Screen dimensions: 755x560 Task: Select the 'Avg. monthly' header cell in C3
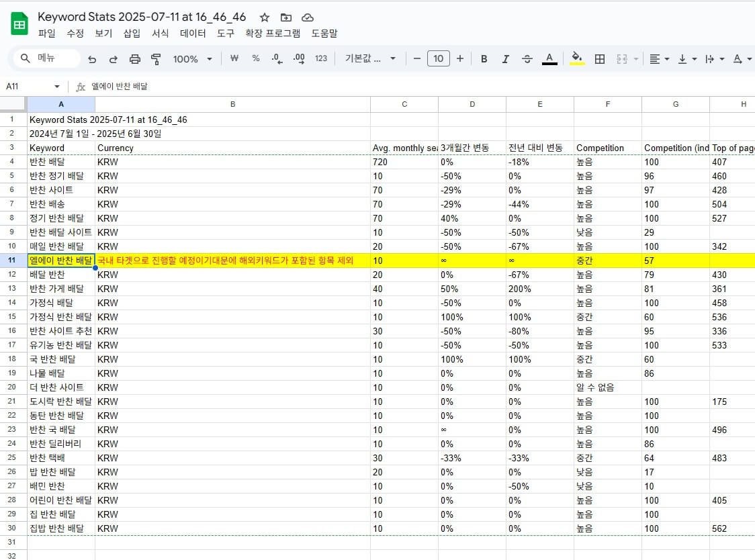click(x=404, y=148)
